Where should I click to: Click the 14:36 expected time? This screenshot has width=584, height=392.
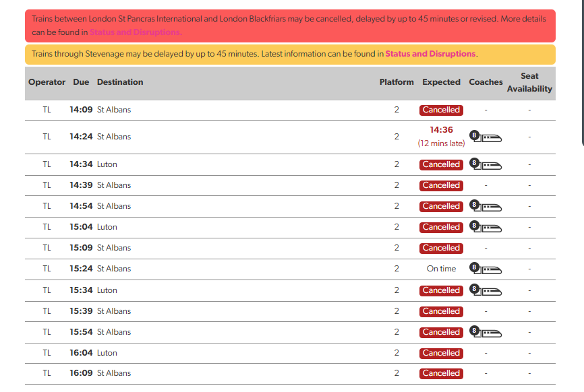point(441,130)
